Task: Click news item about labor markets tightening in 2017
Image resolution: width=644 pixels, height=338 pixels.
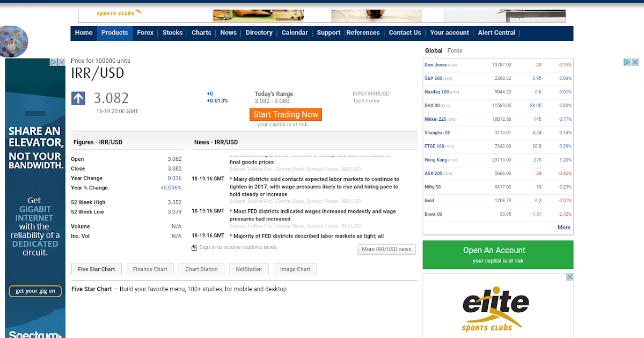Action: [314, 187]
